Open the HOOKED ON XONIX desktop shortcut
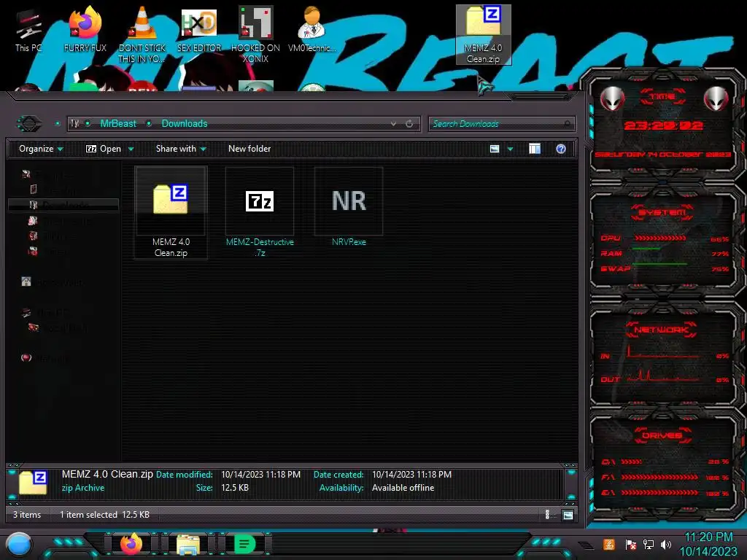Viewport: 747px width, 560px height. 255,34
